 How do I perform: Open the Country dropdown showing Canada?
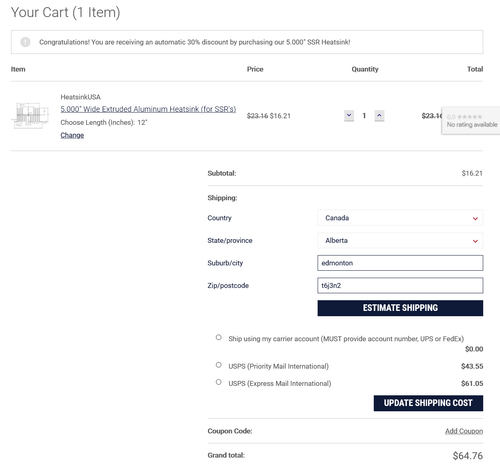[x=400, y=218]
